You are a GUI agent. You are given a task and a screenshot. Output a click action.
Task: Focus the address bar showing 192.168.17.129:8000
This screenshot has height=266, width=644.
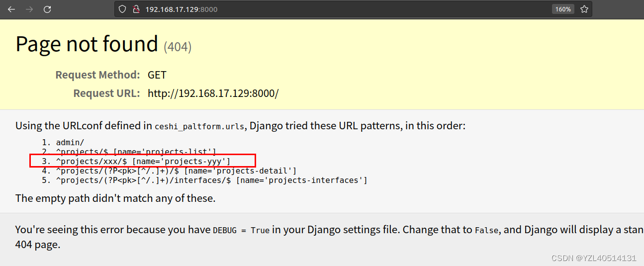(x=298, y=9)
